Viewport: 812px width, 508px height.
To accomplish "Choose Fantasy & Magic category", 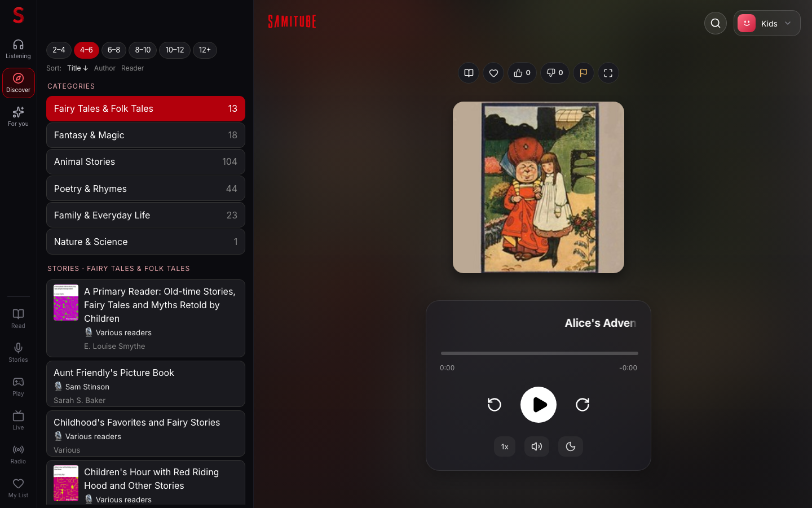I will 145,135.
